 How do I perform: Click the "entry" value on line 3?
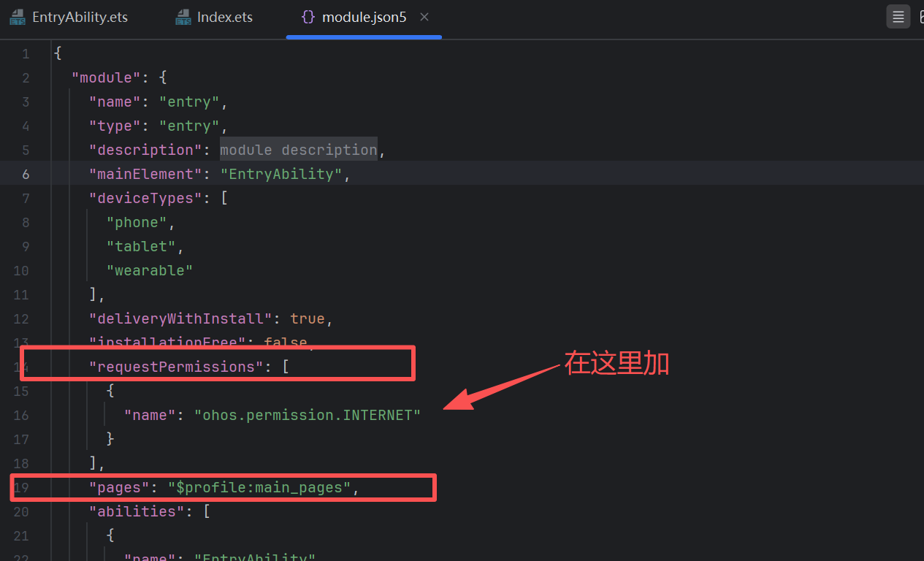click(x=189, y=102)
